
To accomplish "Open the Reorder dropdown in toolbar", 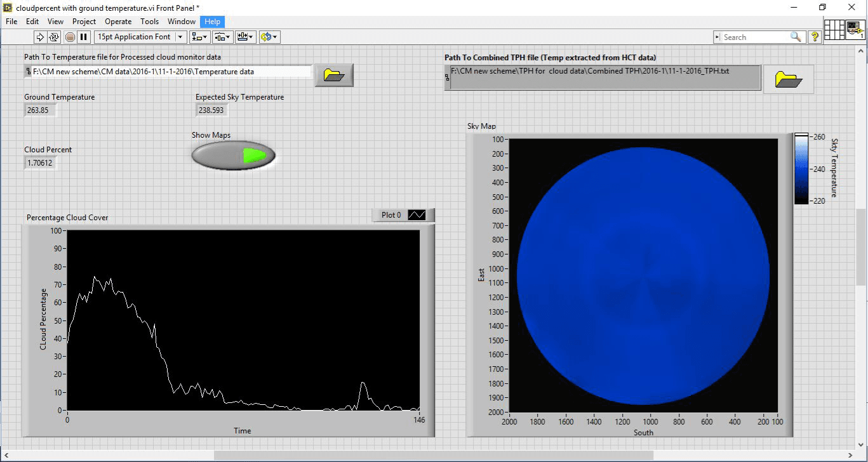I will pyautogui.click(x=269, y=37).
